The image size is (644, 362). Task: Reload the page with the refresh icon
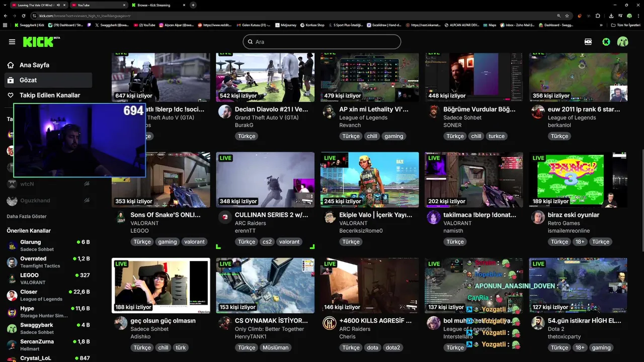tap(24, 16)
